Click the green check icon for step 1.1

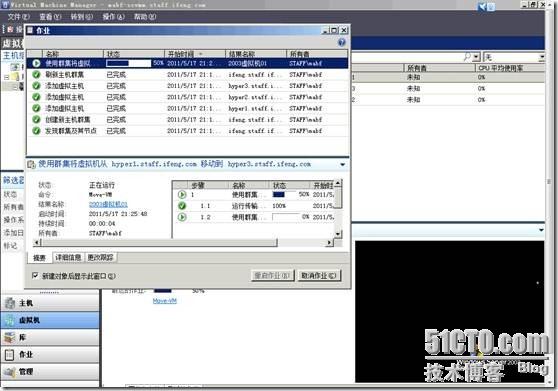[x=182, y=206]
